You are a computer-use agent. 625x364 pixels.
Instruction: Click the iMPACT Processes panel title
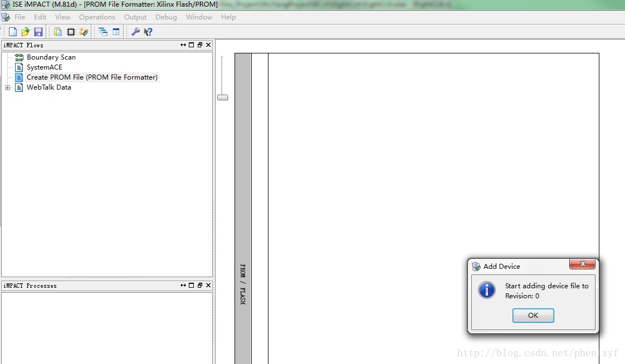pyautogui.click(x=30, y=286)
